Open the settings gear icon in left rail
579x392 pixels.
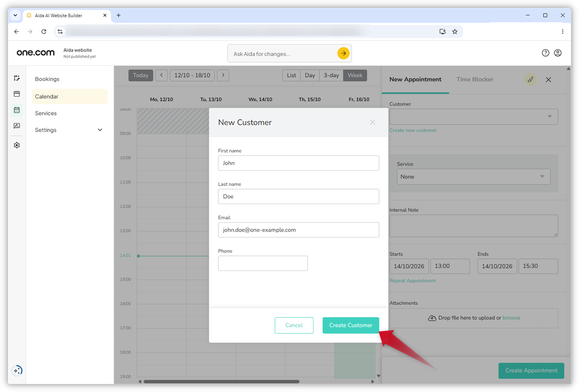click(17, 145)
